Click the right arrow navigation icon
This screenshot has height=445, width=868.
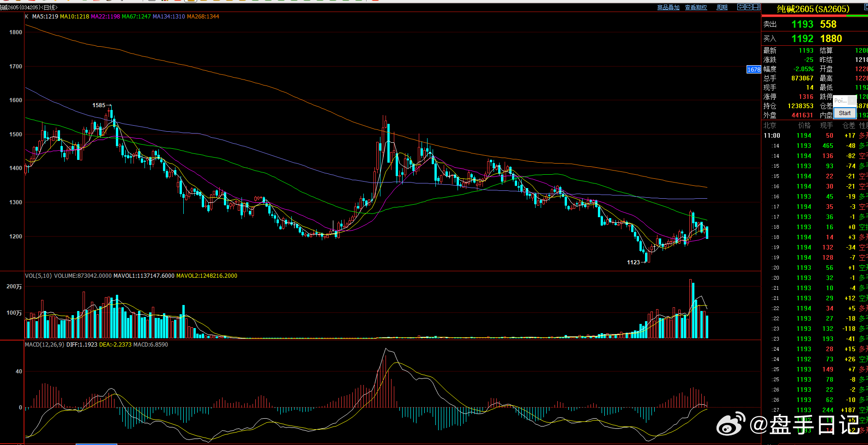pos(748,7)
